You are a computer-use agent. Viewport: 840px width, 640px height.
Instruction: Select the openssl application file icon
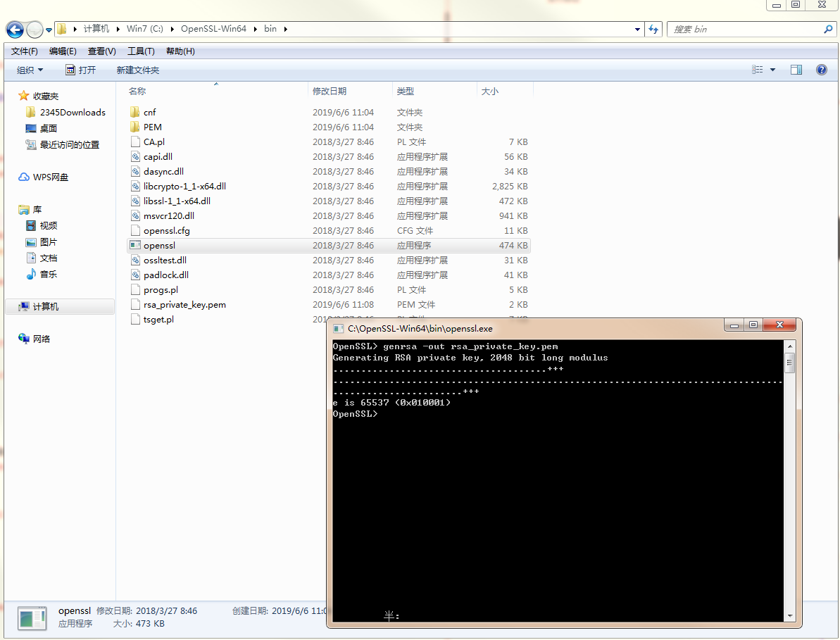point(136,246)
